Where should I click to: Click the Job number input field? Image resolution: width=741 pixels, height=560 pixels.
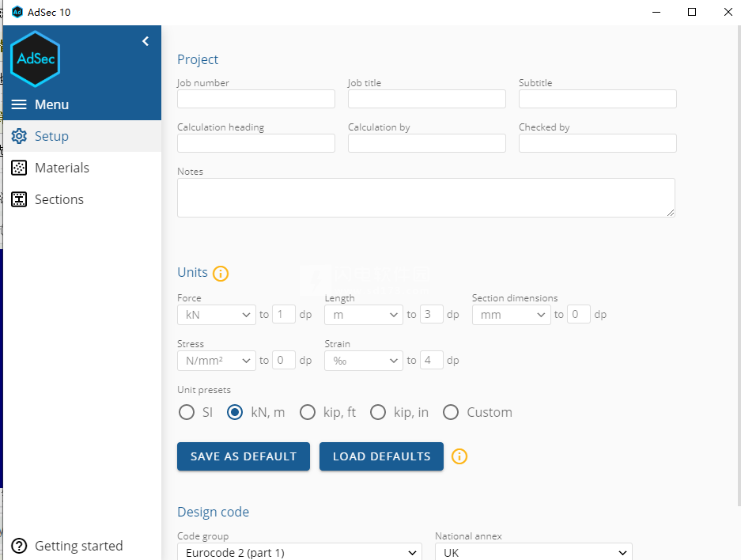pyautogui.click(x=256, y=99)
